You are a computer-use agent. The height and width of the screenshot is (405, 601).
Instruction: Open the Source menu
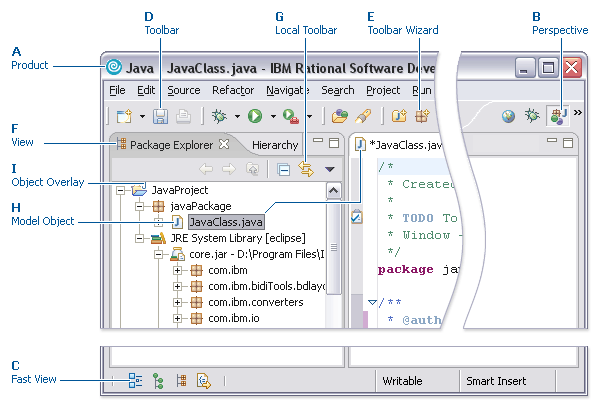coord(184,90)
